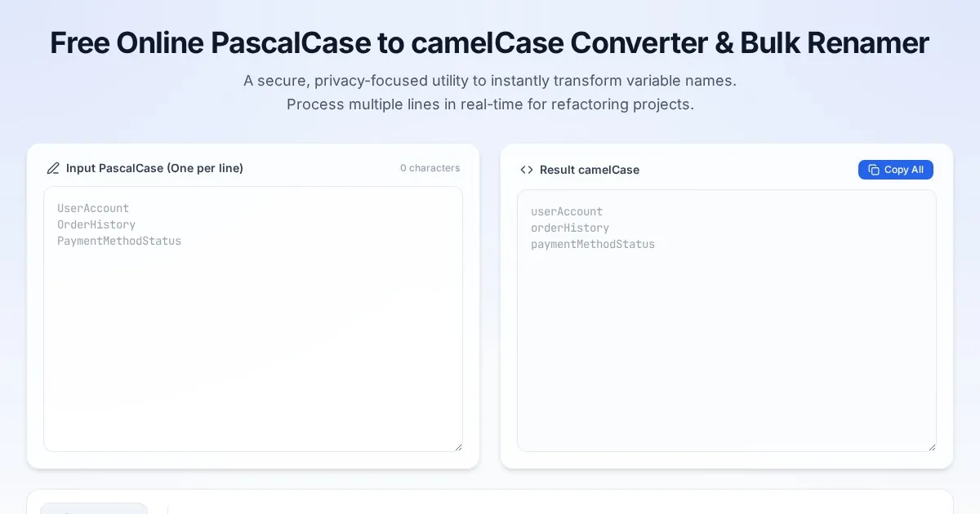Screen dimensions: 980x514
Task: Focus the Input PascalCase text area
Action: point(253,343)
